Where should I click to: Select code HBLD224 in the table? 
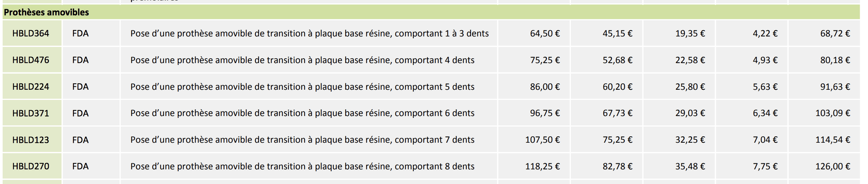(x=31, y=87)
